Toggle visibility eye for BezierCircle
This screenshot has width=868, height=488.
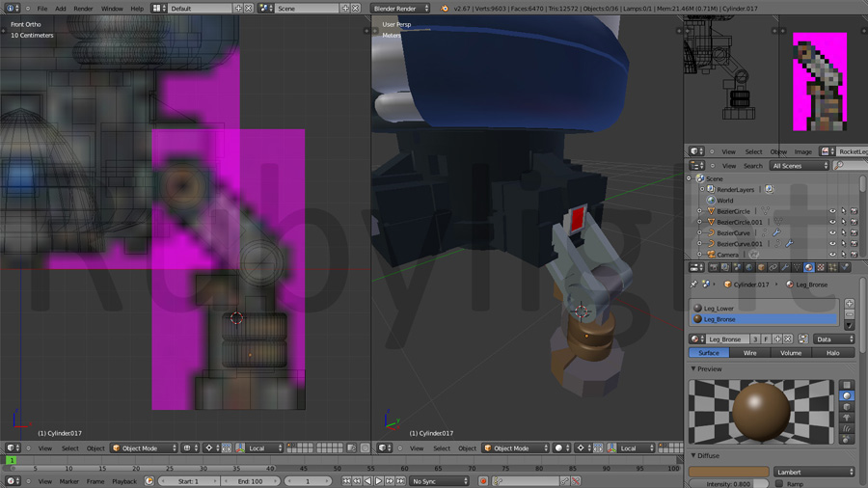(x=832, y=211)
